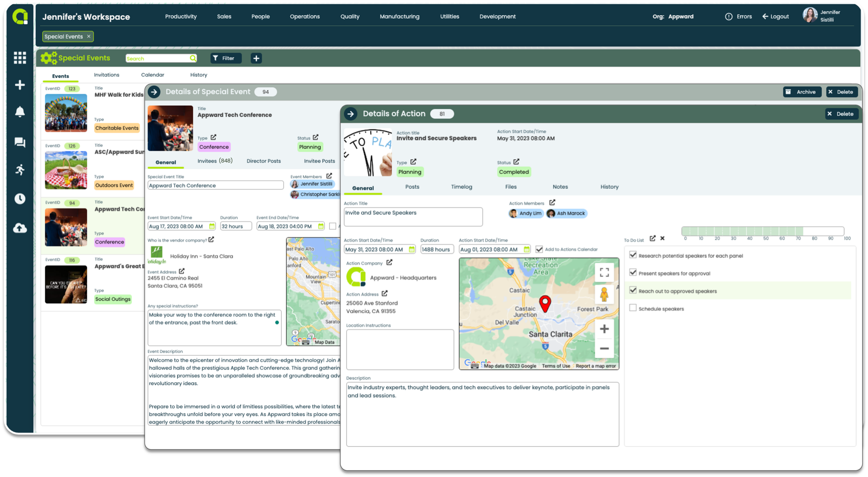Click the Expand map to fullscreen icon
The height and width of the screenshot is (477, 868).
pos(604,272)
